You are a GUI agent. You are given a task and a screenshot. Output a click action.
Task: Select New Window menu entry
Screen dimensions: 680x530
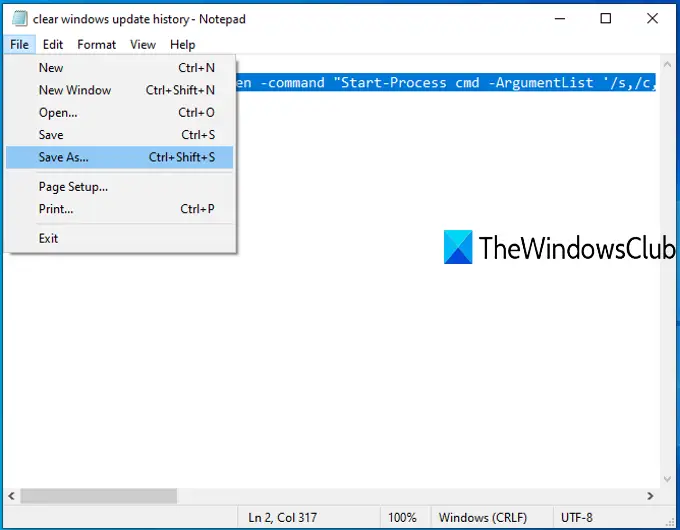click(119, 90)
